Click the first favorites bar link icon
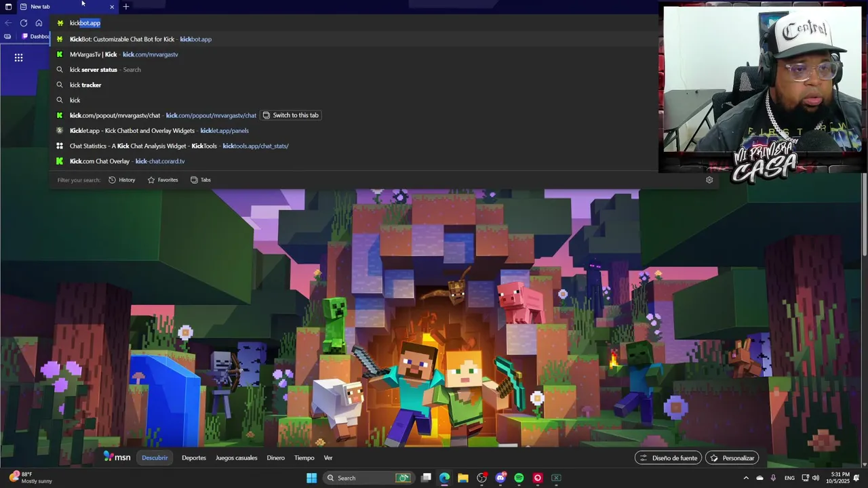Viewport: 868px width, 488px height. tap(7, 37)
